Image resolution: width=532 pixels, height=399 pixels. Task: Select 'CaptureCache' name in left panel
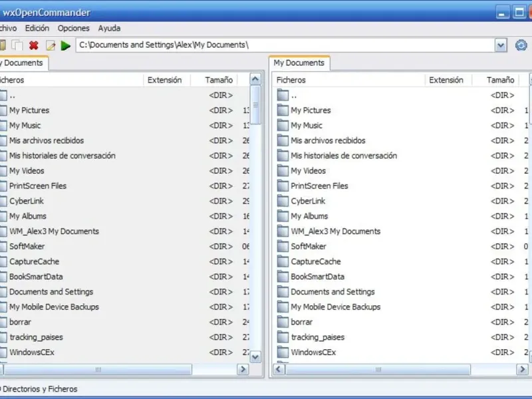tap(35, 261)
